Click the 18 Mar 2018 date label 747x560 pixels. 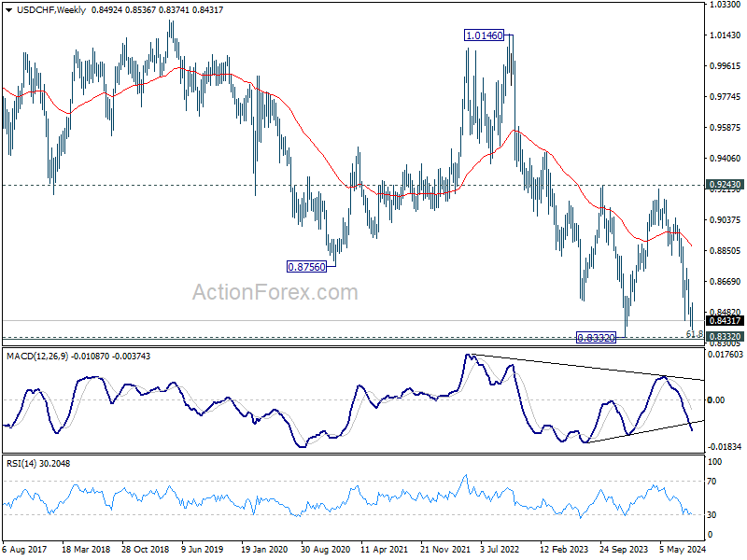(86, 550)
